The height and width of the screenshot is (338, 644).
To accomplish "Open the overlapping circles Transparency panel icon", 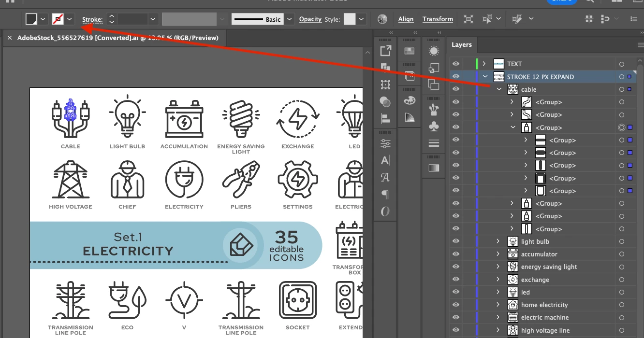I will pyautogui.click(x=385, y=101).
